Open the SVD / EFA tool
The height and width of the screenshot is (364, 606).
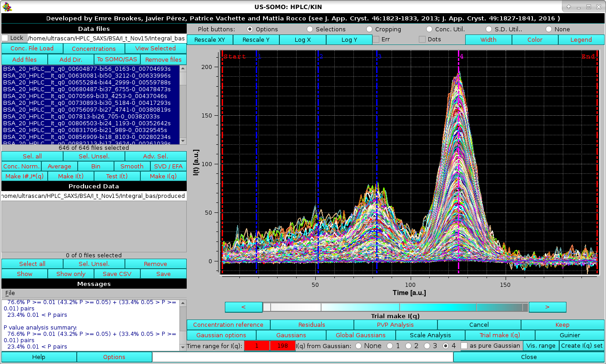[168, 166]
